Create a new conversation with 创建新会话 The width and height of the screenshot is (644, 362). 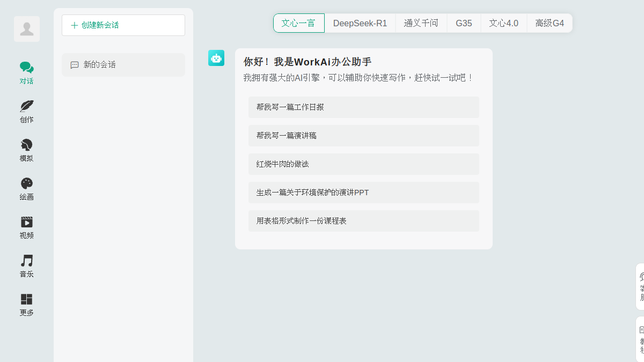(123, 25)
